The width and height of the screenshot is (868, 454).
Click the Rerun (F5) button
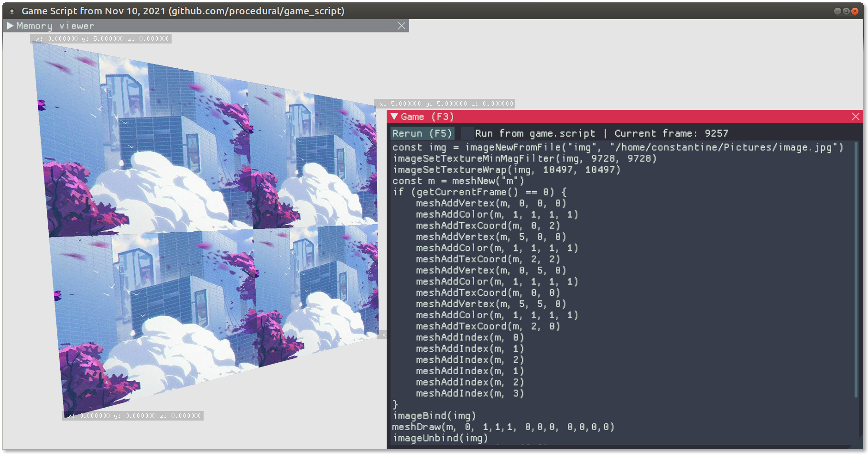click(422, 133)
